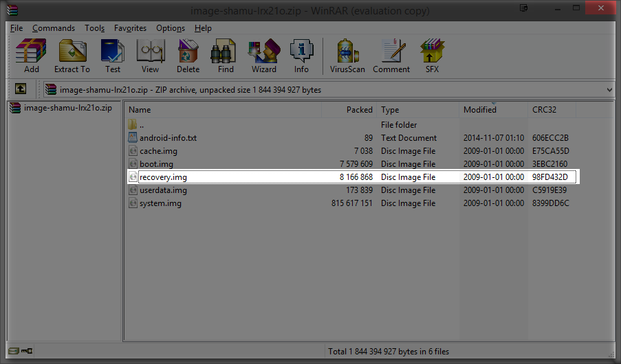Viewport: 621px width, 364px height.
Task: Expand the archive path dropdown arrow
Action: coord(609,90)
